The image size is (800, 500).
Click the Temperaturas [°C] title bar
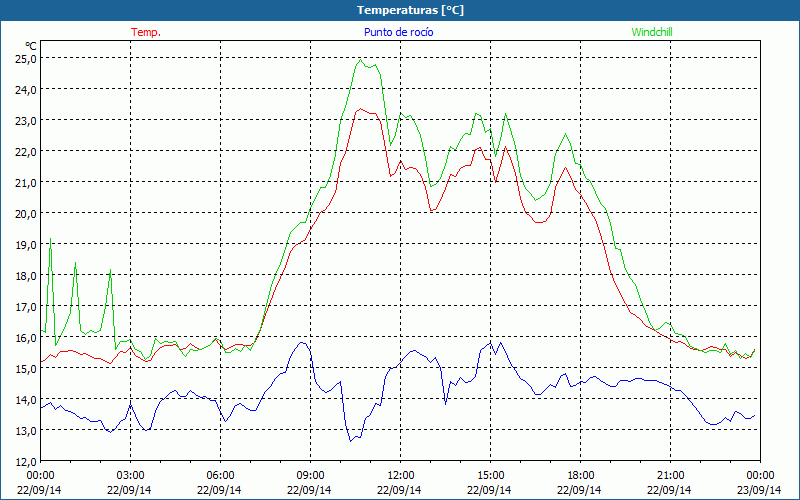(x=400, y=10)
